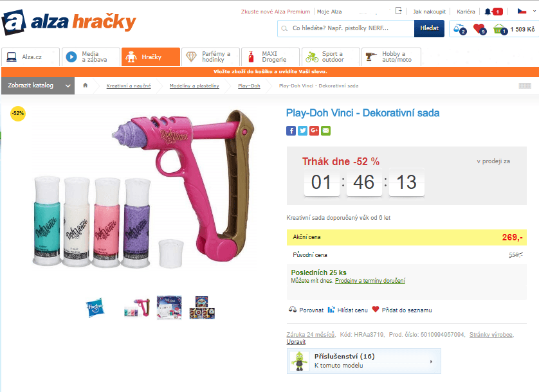Image resolution: width=539 pixels, height=392 pixels.
Task: Open the language flag dropdown
Action: coord(526,11)
